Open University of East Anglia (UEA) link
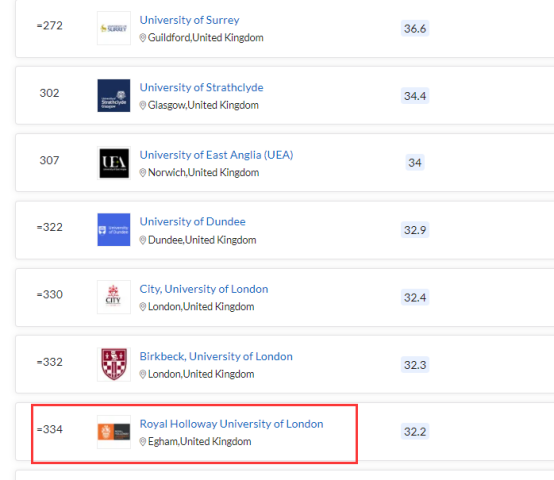 pos(216,155)
